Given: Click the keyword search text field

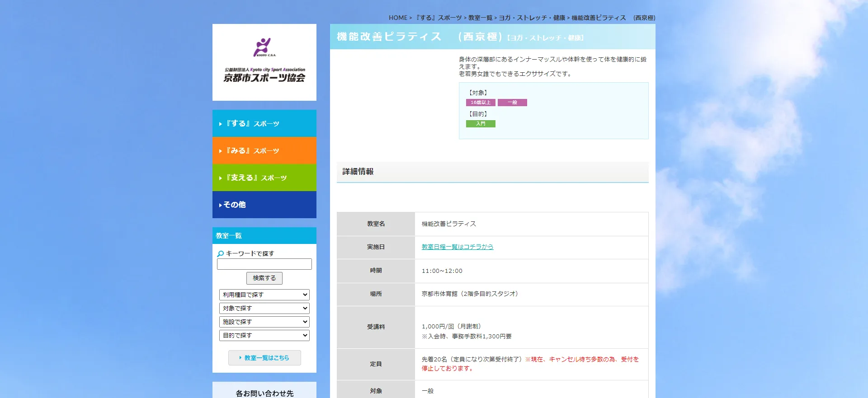Looking at the screenshot, I should (x=264, y=264).
